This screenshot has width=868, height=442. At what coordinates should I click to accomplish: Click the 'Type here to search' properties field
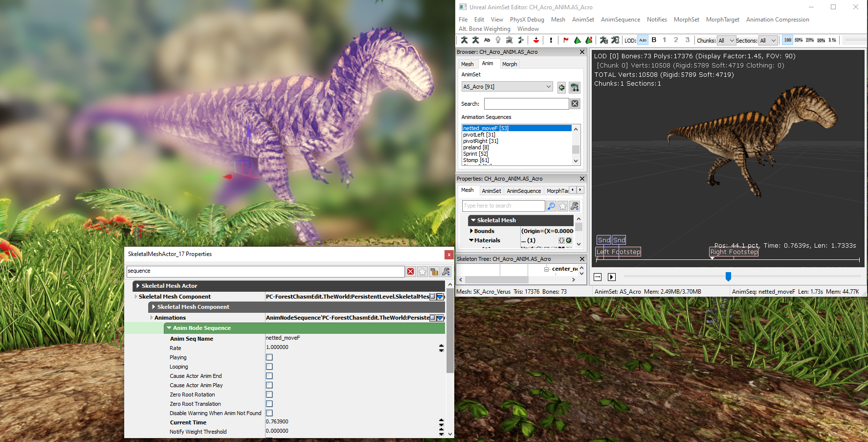(x=503, y=206)
